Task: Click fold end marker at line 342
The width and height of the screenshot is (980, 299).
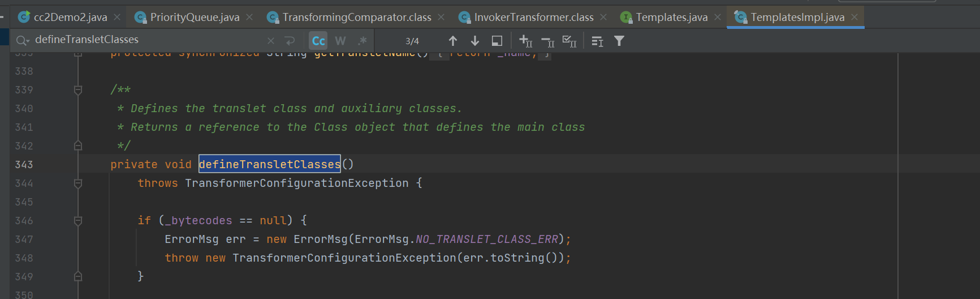Action: [x=78, y=146]
